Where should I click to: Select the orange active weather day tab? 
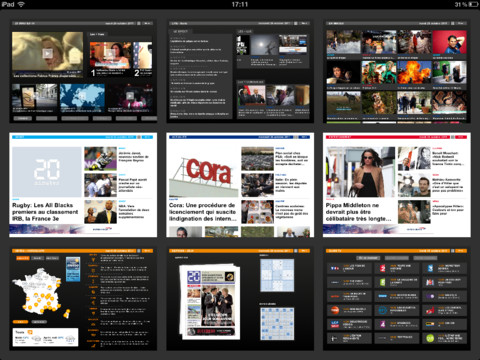pos(23,258)
